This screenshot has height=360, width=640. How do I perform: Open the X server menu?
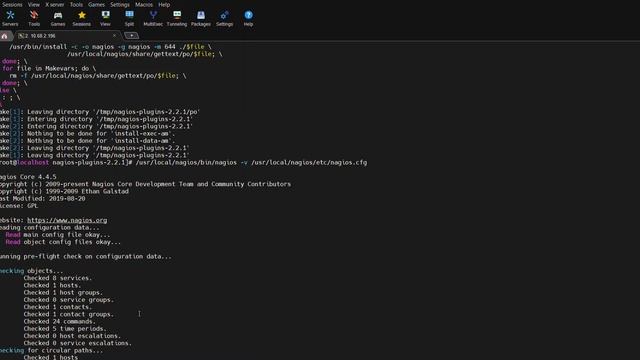click(x=55, y=4)
